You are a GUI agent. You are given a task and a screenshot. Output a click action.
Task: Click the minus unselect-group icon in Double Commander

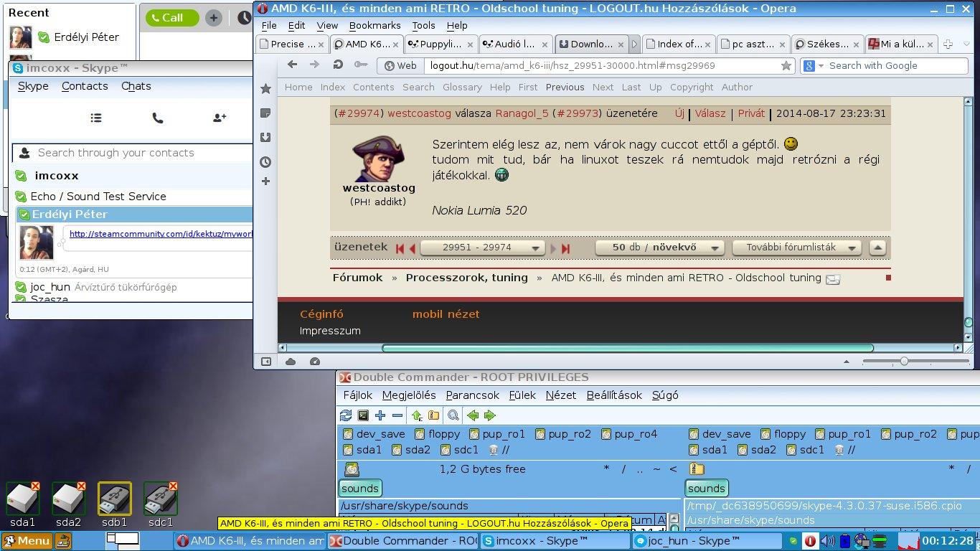tap(397, 415)
